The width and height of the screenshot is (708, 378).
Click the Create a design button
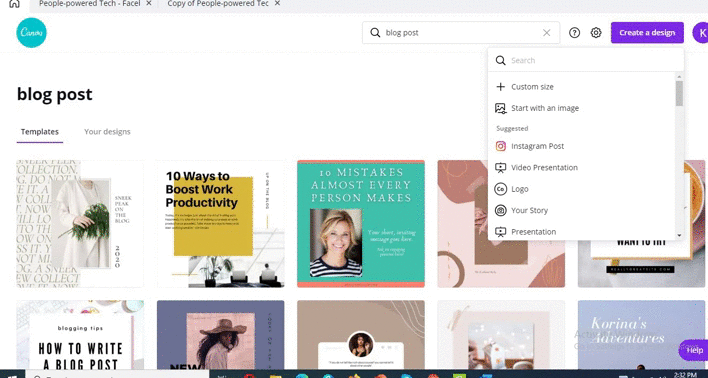click(647, 33)
